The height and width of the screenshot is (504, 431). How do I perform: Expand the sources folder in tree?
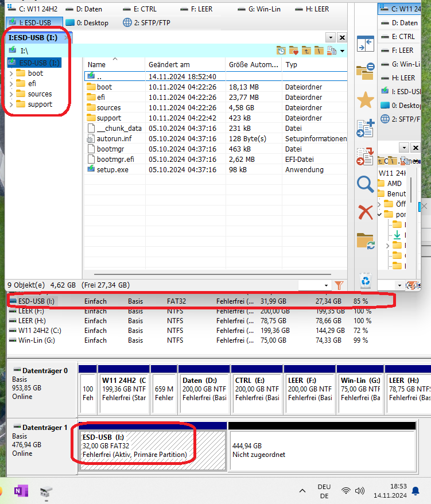(11, 94)
